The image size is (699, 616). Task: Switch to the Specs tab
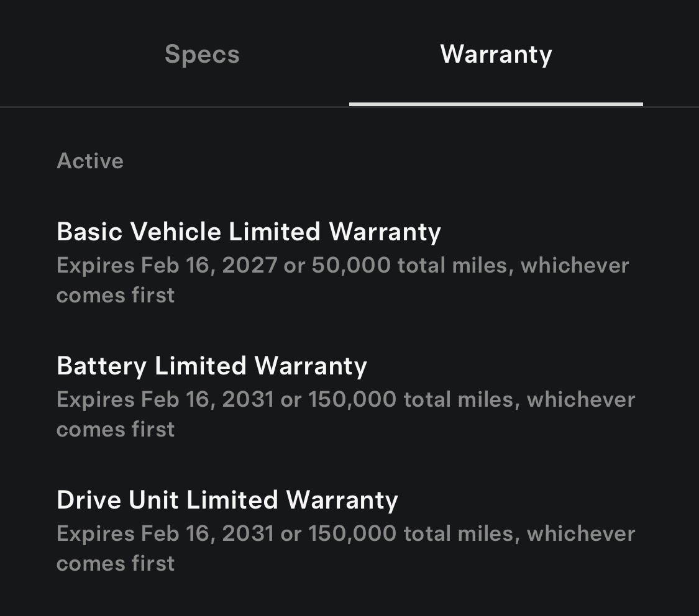[202, 55]
